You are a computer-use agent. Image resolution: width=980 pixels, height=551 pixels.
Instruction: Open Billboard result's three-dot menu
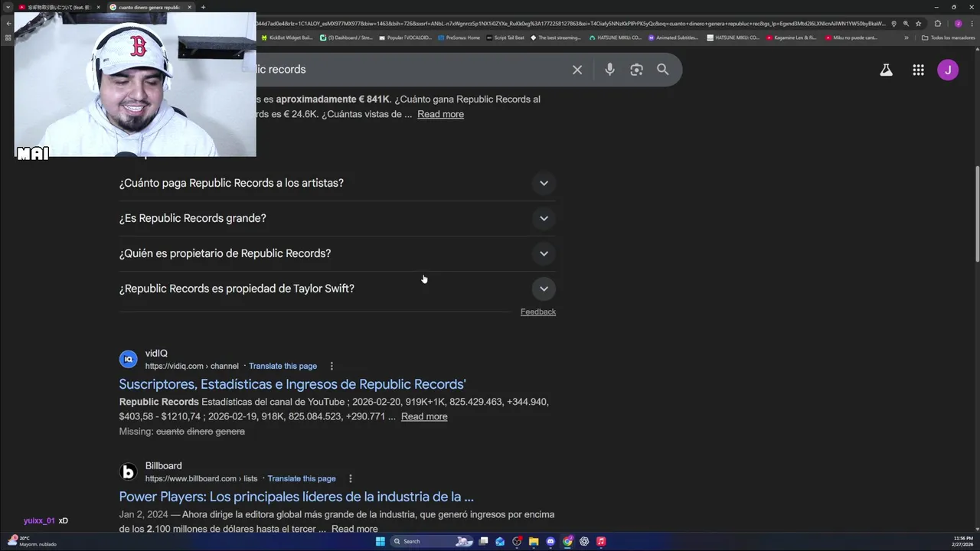(x=351, y=478)
